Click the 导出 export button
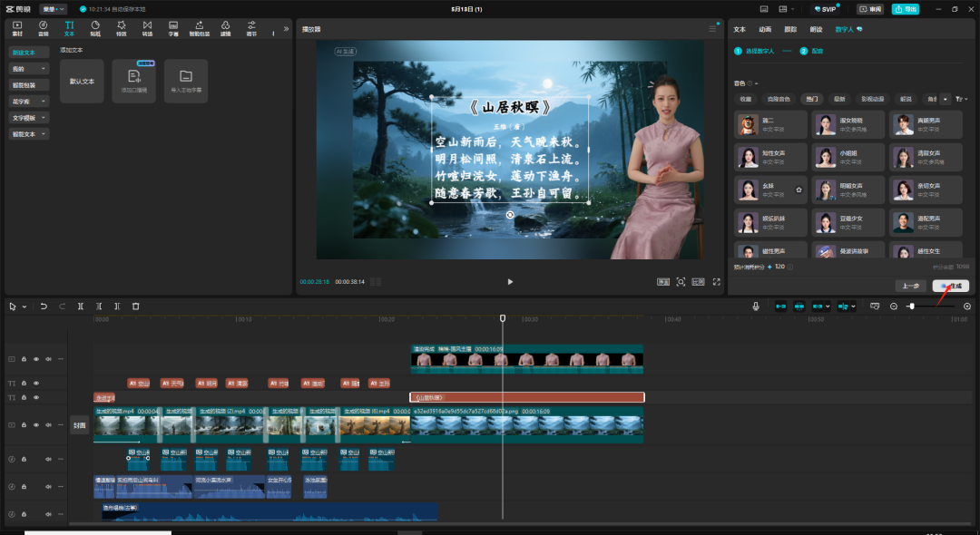980x535 pixels. click(905, 9)
